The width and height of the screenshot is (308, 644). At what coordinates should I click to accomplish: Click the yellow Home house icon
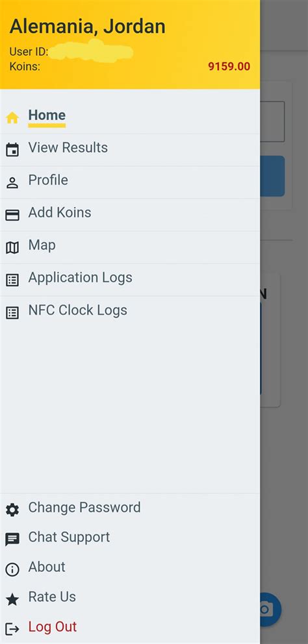(x=12, y=118)
